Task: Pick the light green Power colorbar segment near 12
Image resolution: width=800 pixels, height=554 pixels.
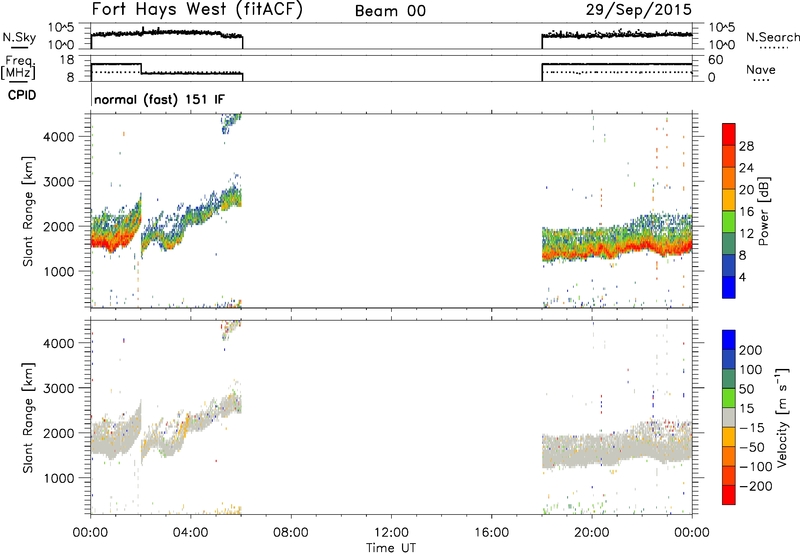Action: pyautogui.click(x=729, y=221)
